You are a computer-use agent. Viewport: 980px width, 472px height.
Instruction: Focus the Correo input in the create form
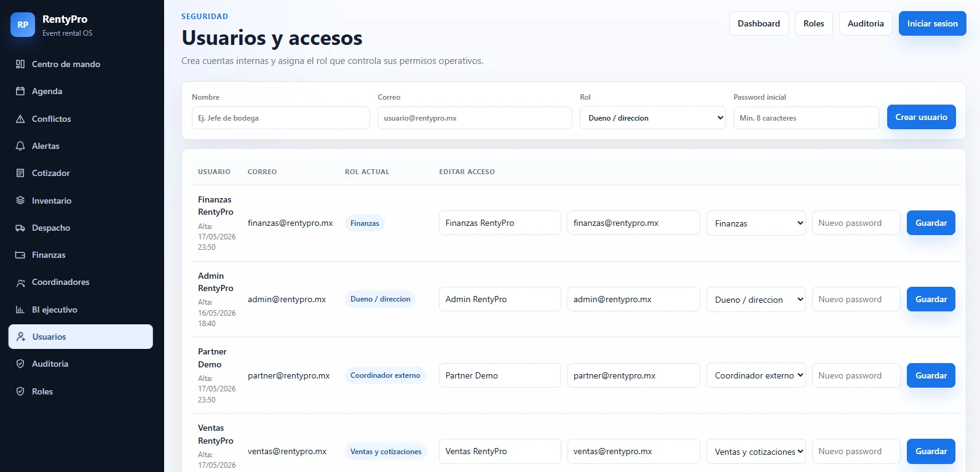coord(475,118)
